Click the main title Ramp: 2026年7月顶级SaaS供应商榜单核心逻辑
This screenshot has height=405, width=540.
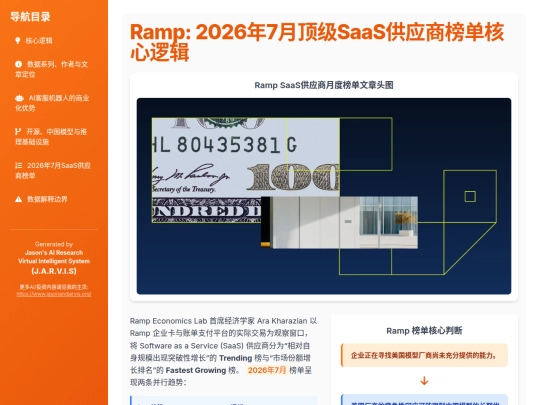[x=317, y=42]
